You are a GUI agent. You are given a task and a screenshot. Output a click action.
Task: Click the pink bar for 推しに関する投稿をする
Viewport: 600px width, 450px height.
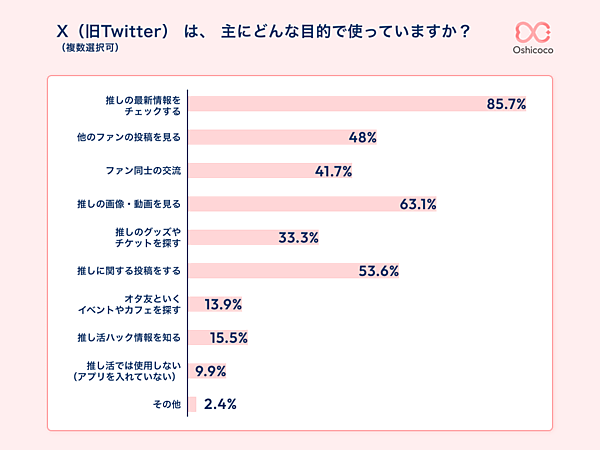272,270
